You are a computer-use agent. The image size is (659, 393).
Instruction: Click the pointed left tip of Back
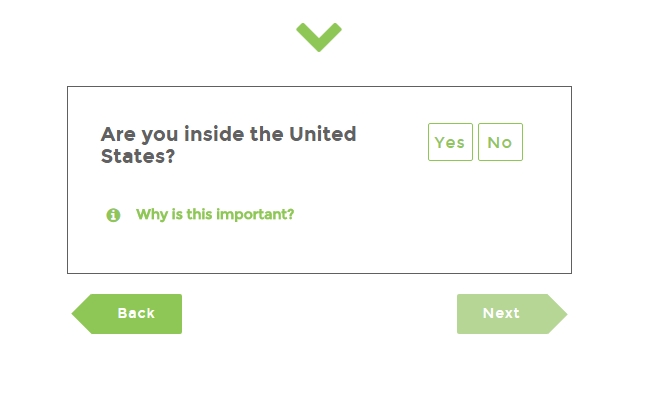pyautogui.click(x=81, y=314)
